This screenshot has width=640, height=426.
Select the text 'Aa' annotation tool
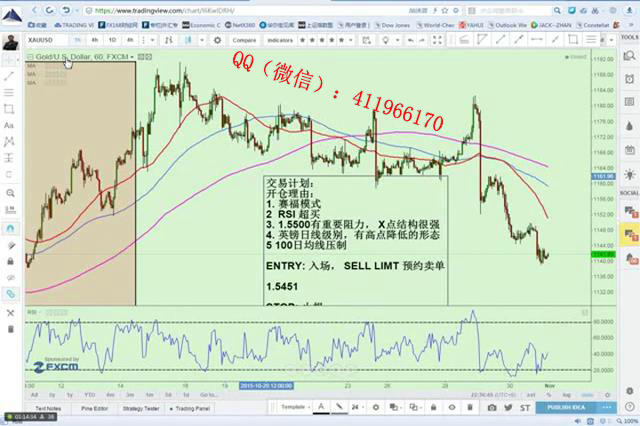[9, 125]
